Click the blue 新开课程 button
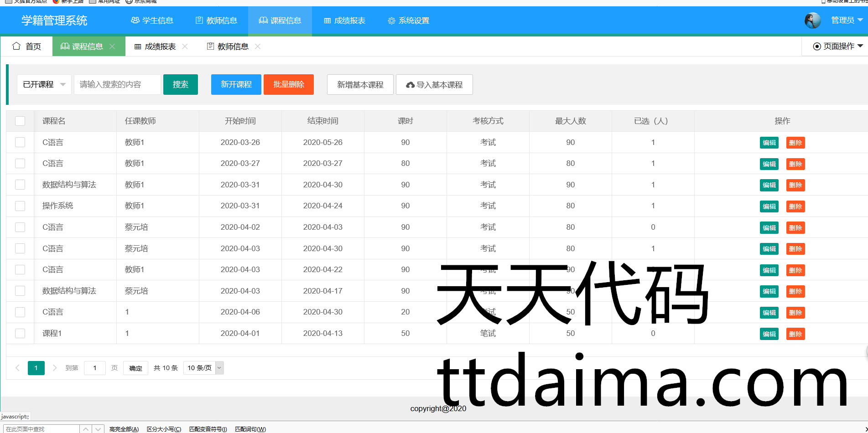This screenshot has width=868, height=433. point(236,84)
